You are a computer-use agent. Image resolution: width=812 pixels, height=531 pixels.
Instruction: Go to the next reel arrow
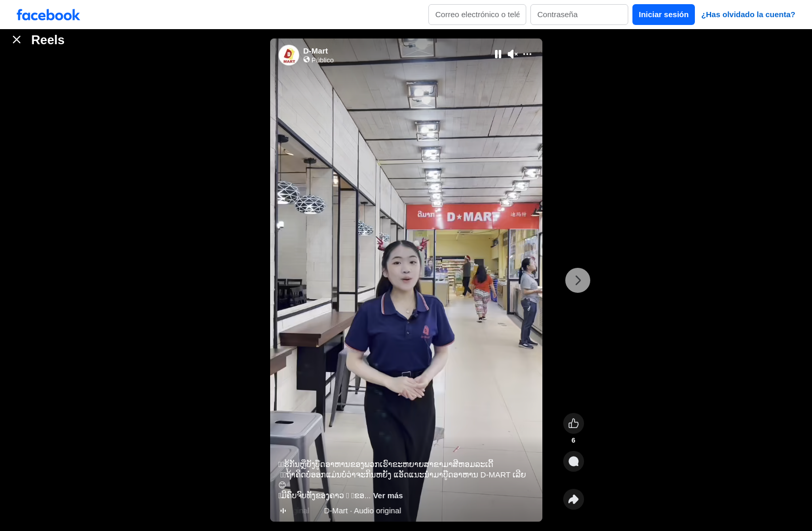pyautogui.click(x=578, y=280)
